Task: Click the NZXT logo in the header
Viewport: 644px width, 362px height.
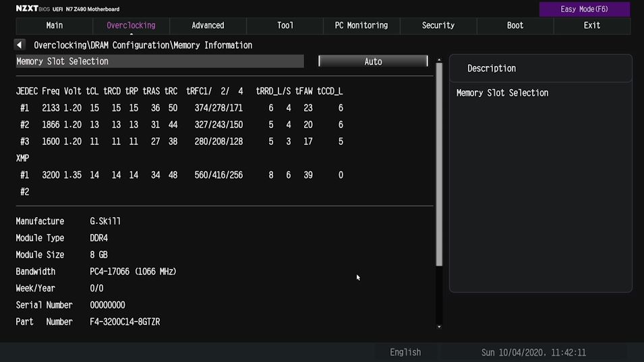Action: 27,8
